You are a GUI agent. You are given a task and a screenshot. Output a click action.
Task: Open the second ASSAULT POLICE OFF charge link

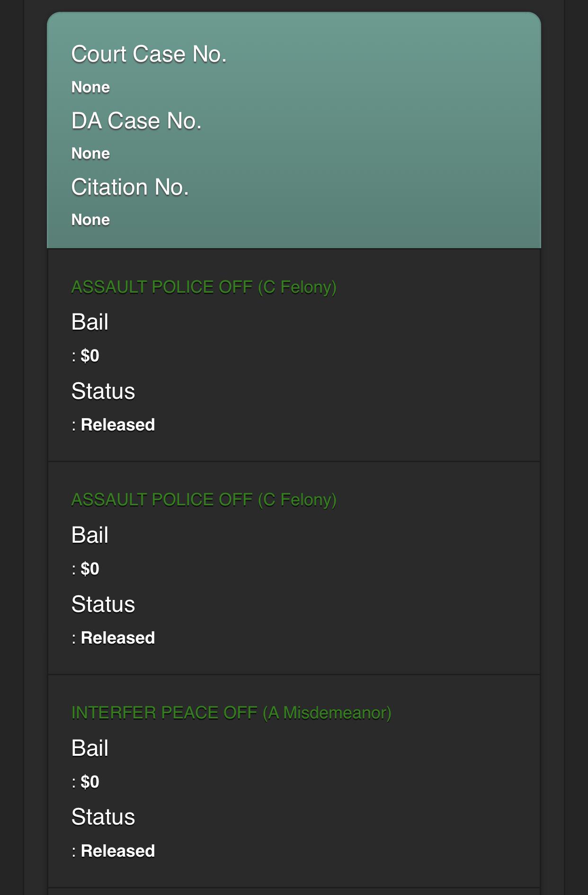click(204, 500)
